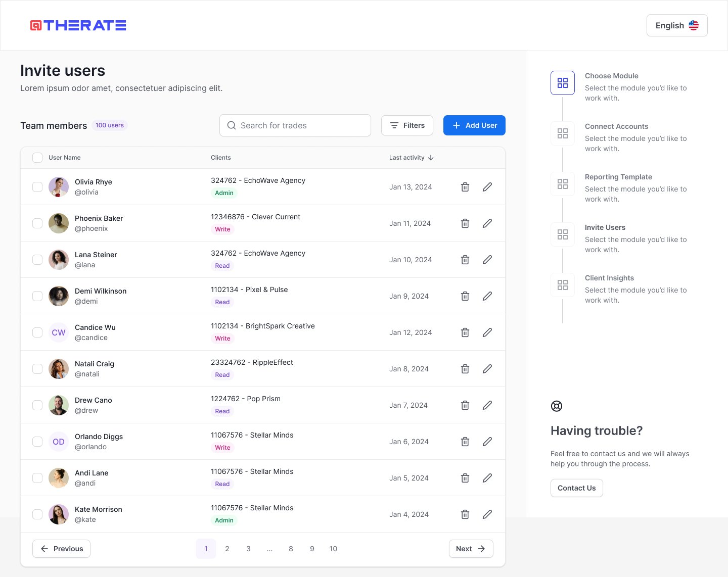Go to page 3
This screenshot has height=577, width=728.
248,549
